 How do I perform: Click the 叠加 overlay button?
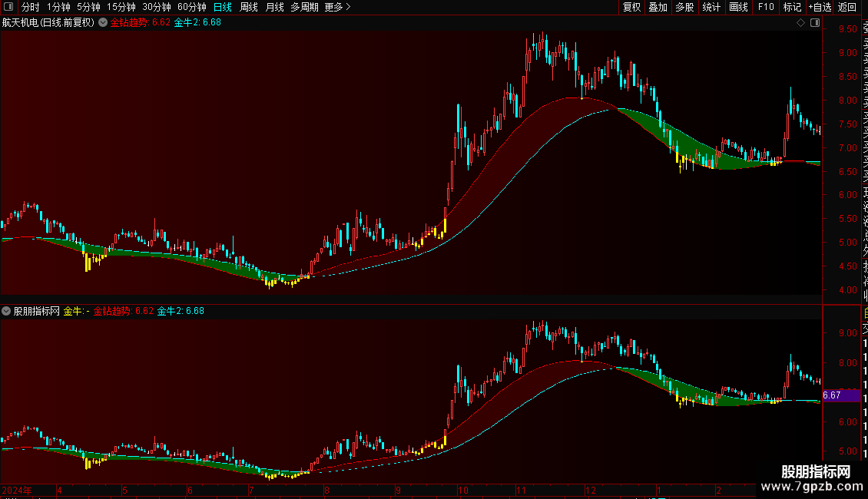pyautogui.click(x=658, y=7)
